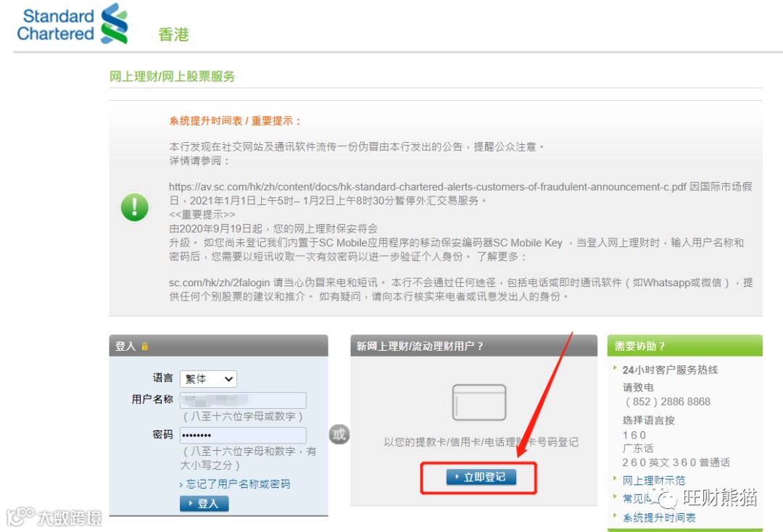Click the padlock icon beside 登入 header
The height and width of the screenshot is (532, 783).
tap(145, 346)
